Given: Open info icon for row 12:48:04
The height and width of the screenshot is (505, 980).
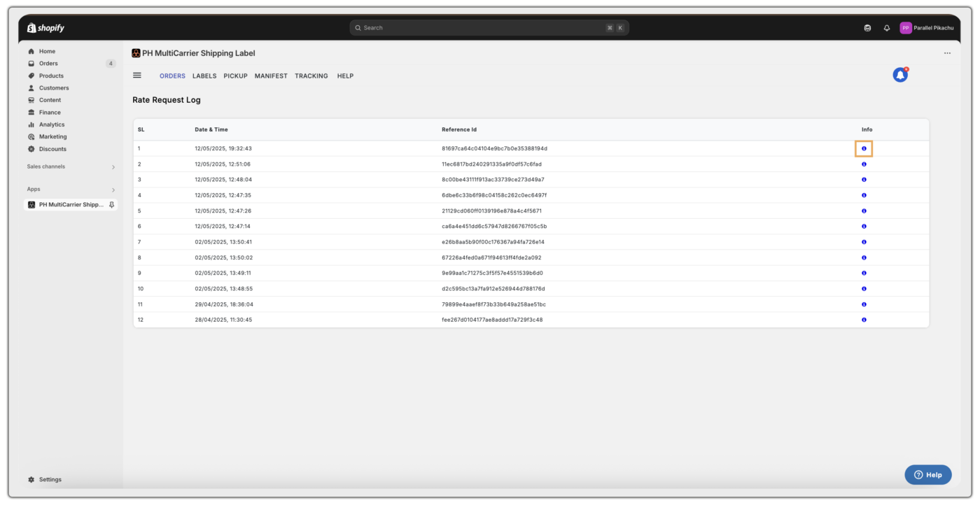Looking at the screenshot, I should pos(864,180).
